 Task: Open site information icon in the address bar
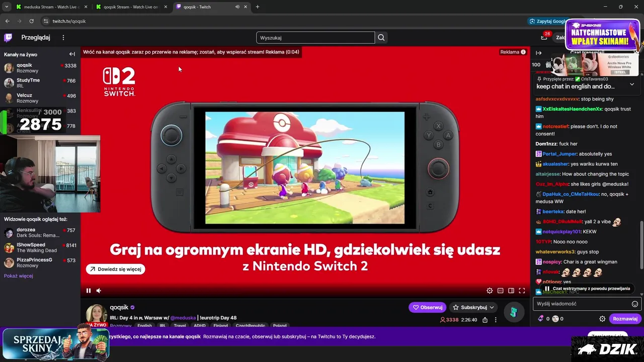(45, 21)
